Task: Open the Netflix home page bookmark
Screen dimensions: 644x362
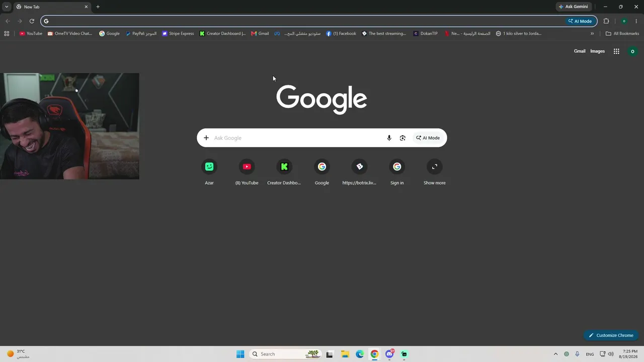Action: point(467,34)
